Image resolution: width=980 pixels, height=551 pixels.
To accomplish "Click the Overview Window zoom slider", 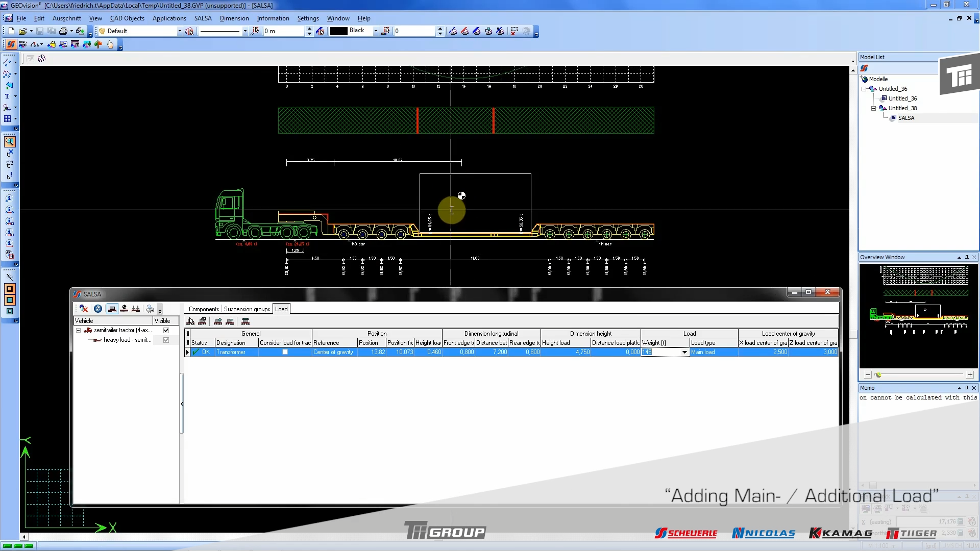I will pyautogui.click(x=878, y=375).
